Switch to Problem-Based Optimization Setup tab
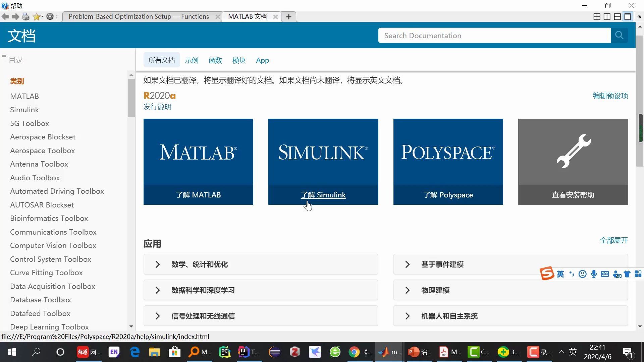Image resolution: width=644 pixels, height=362 pixels. point(139,16)
